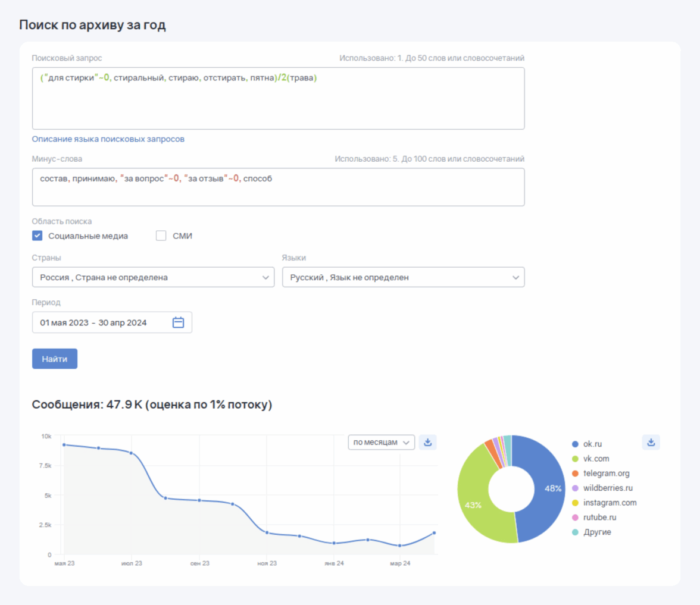Toggle instagram.com legend marker
The height and width of the screenshot is (605, 700).
click(x=574, y=503)
